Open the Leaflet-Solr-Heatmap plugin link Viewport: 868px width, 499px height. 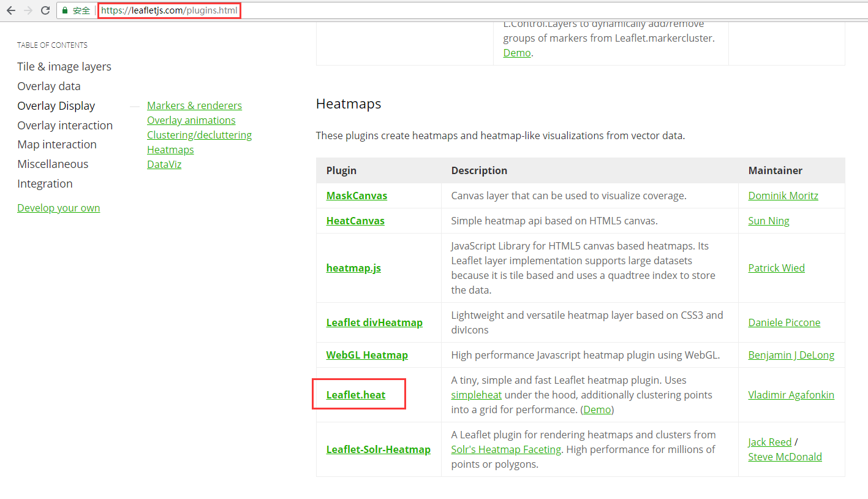(379, 449)
